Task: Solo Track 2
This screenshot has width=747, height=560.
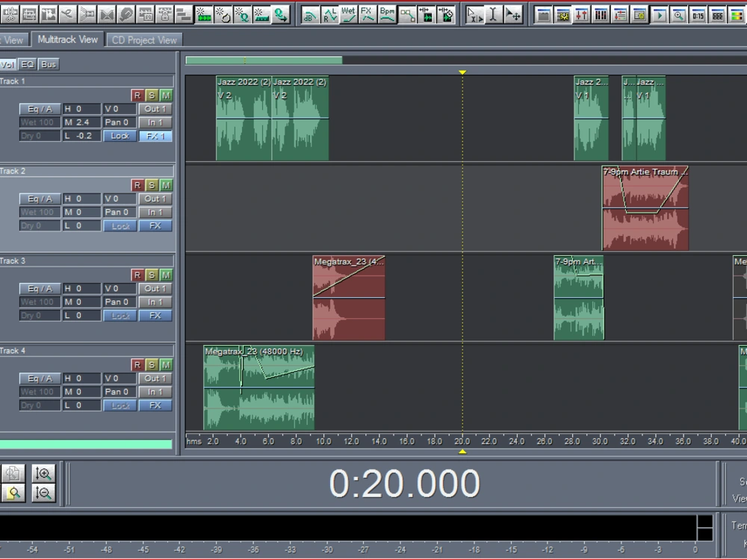Action: point(152,185)
